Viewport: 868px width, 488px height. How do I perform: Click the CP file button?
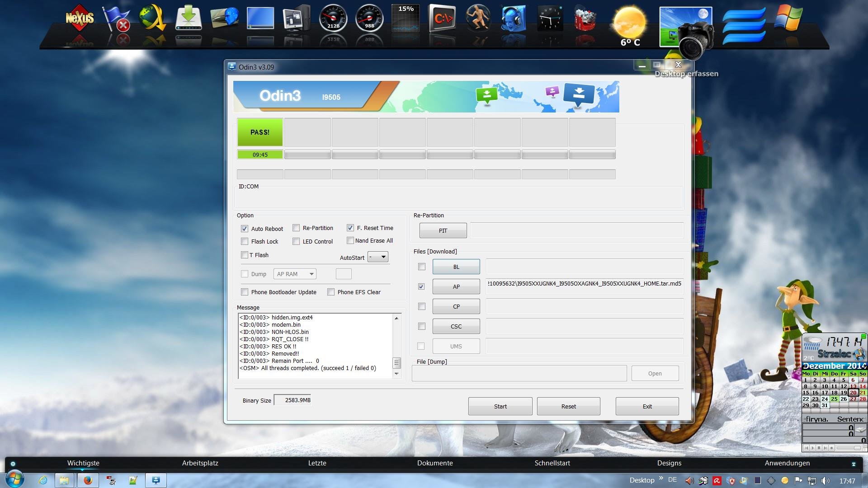point(456,306)
